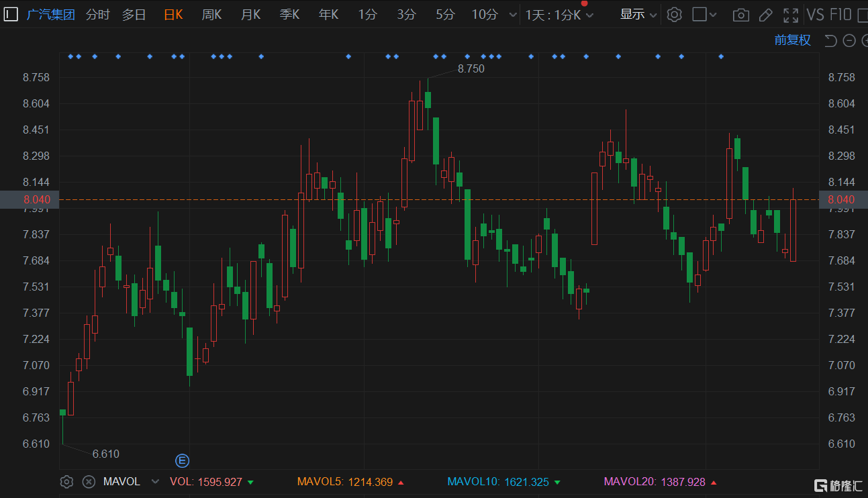Open F10 company information
Screen dimensions: 868x498
click(841, 15)
